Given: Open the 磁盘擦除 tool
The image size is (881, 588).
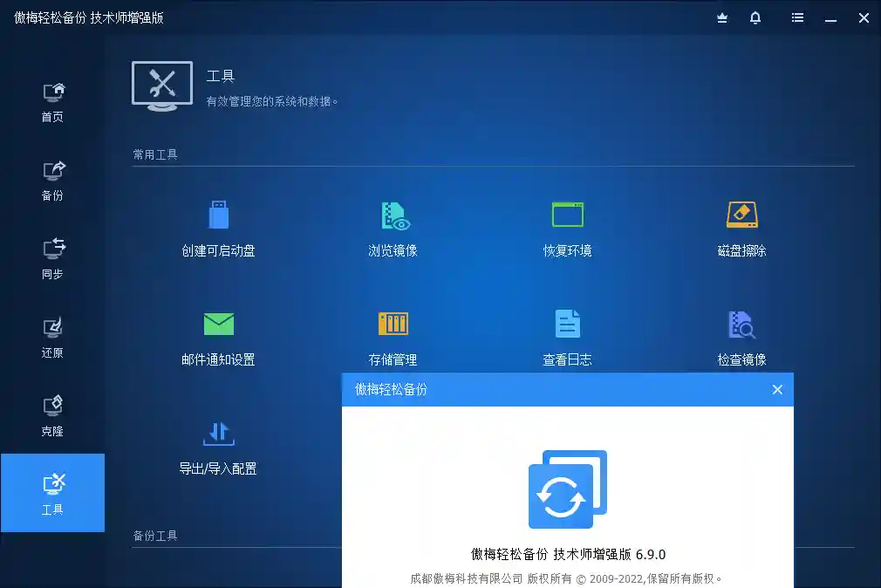Looking at the screenshot, I should (x=741, y=229).
